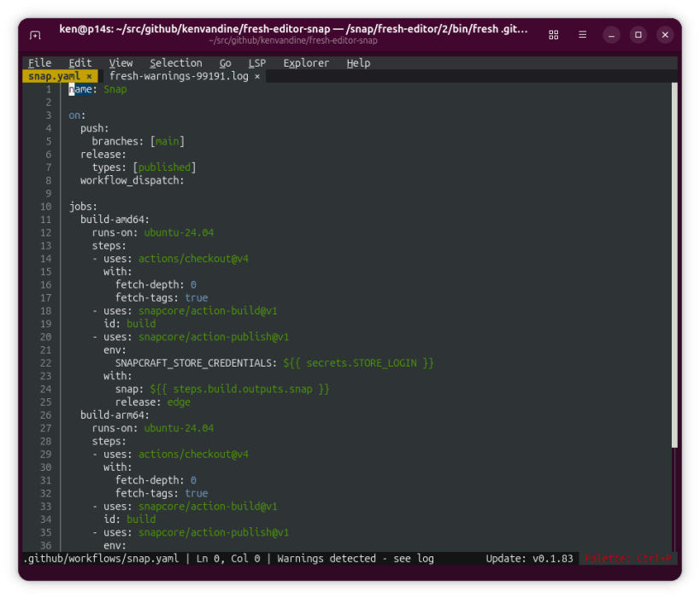The height and width of the screenshot is (599, 700).
Task: Click 'actions/checkout@v4' on line 14
Action: (193, 259)
